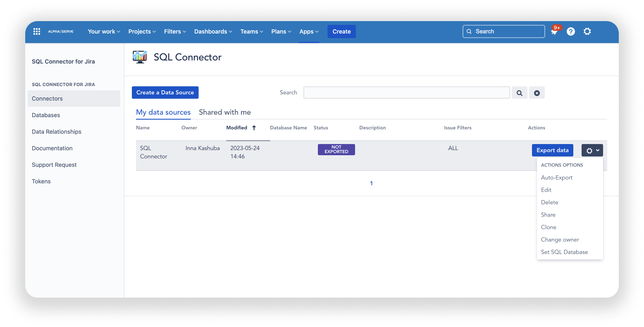Expand the Apps dropdown menu
The image size is (644, 327).
tap(309, 31)
